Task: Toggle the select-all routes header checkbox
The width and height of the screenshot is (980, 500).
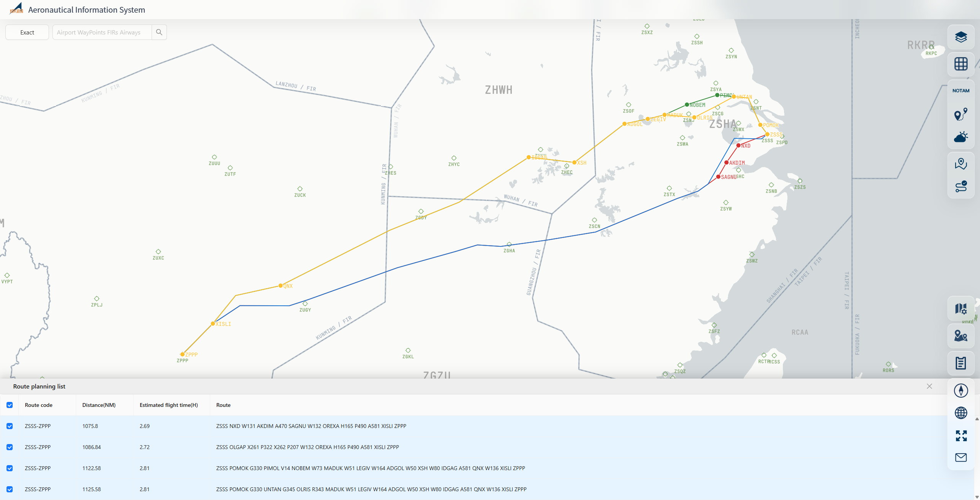Action: tap(10, 405)
